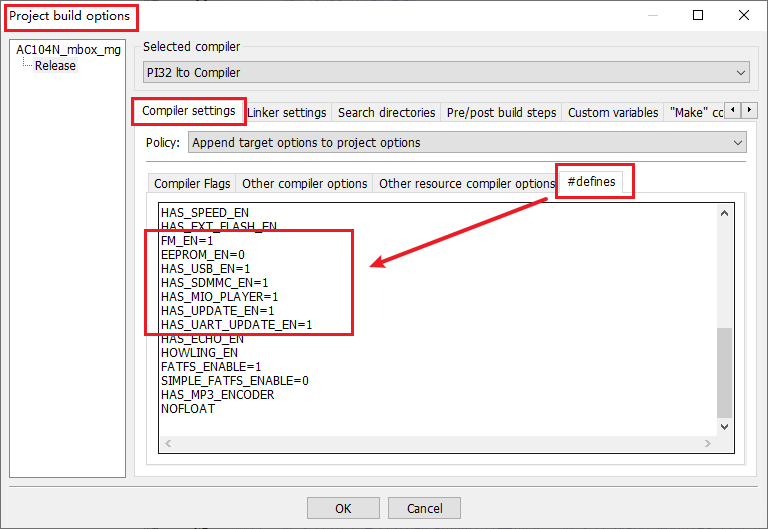Click the NOFLOAT define line
The image size is (768, 529).
[x=188, y=409]
